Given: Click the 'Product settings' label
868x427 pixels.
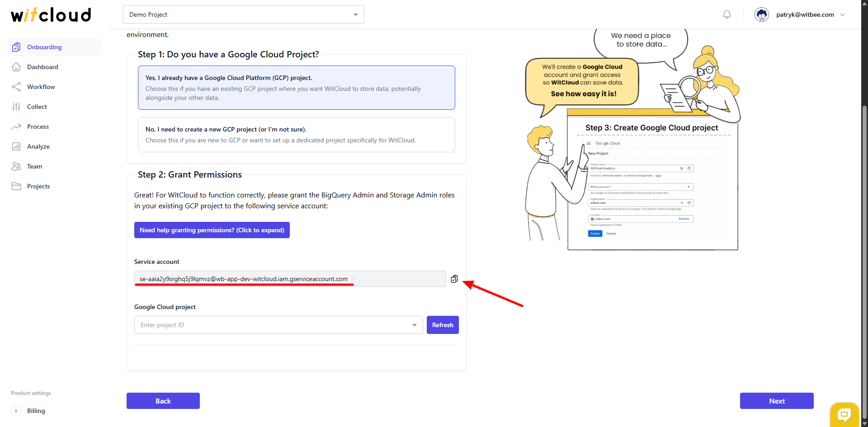Looking at the screenshot, I should [31, 393].
